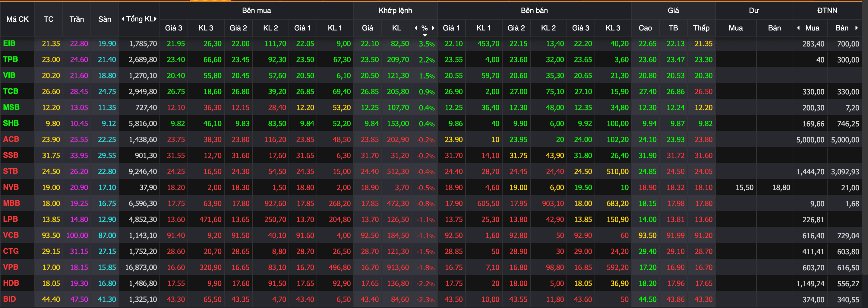
Task: Click VCB high price 93.50
Action: coord(647,236)
